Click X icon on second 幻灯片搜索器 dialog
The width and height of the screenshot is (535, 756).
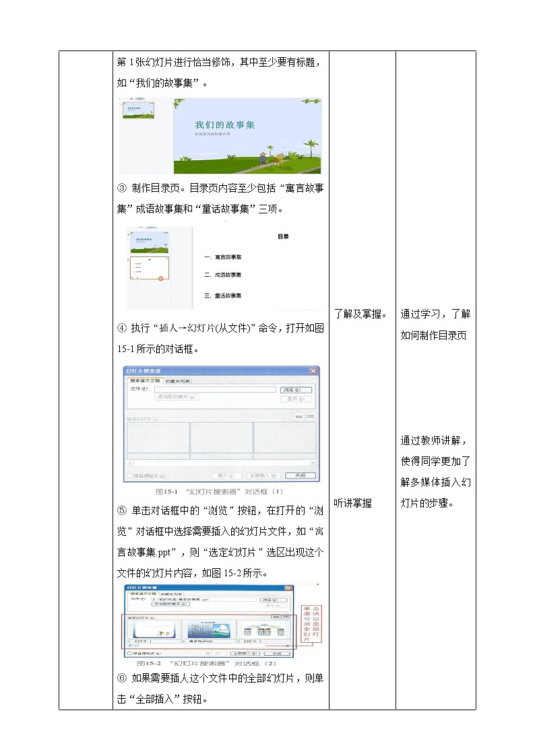point(290,588)
